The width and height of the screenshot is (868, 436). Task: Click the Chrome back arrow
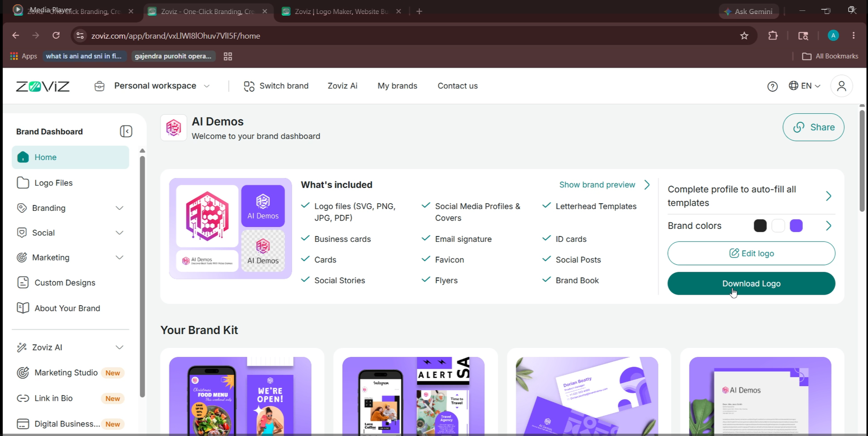(16, 36)
